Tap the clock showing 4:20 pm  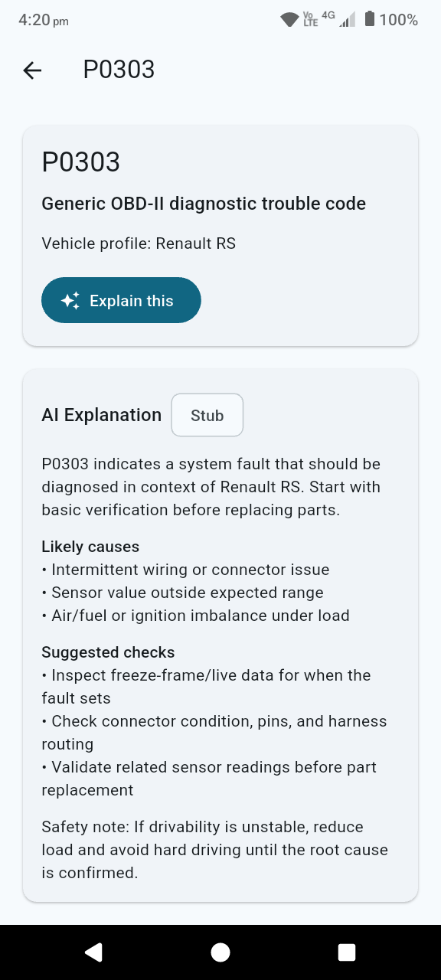[42, 20]
